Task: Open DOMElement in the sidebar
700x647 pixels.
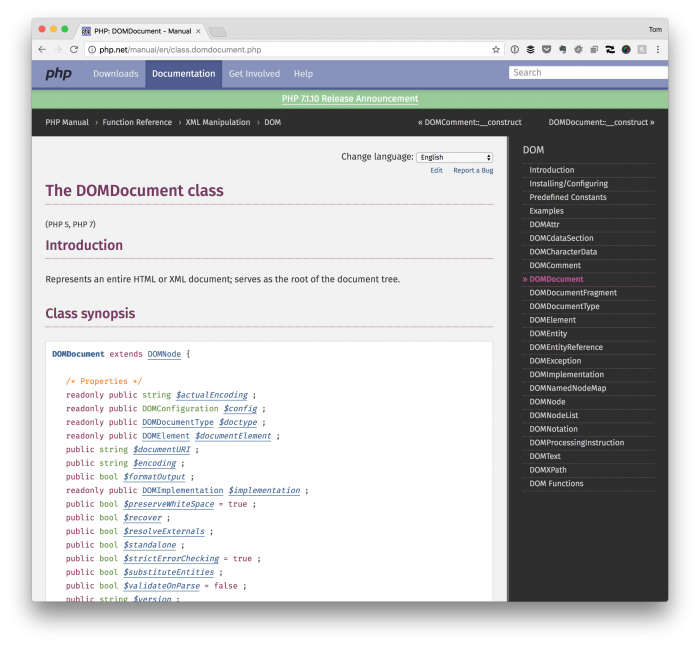Action: pyautogui.click(x=552, y=320)
